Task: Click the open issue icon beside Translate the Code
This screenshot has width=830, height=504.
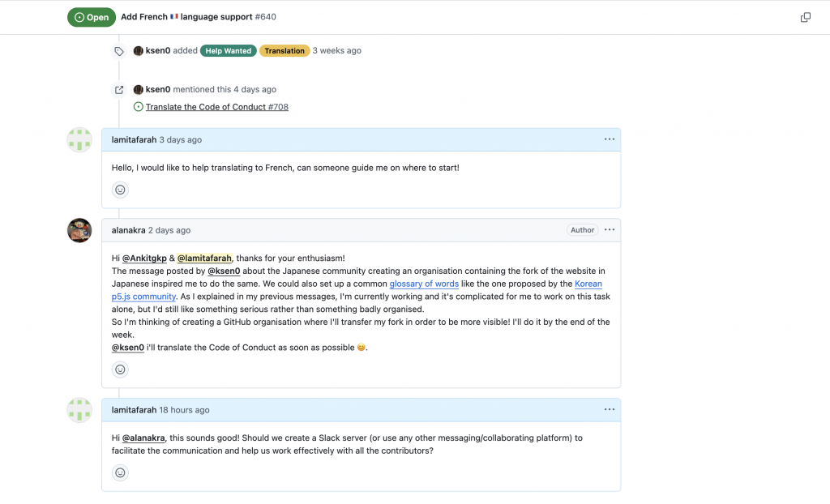Action: point(138,106)
